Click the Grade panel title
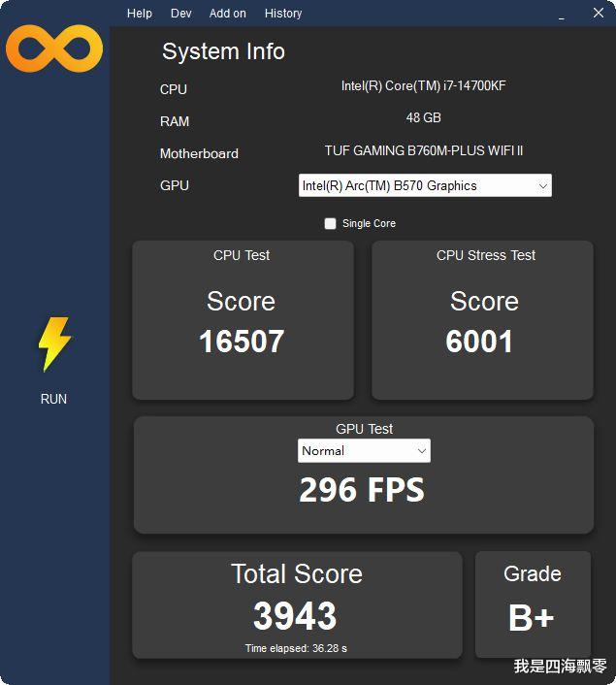 (x=533, y=573)
